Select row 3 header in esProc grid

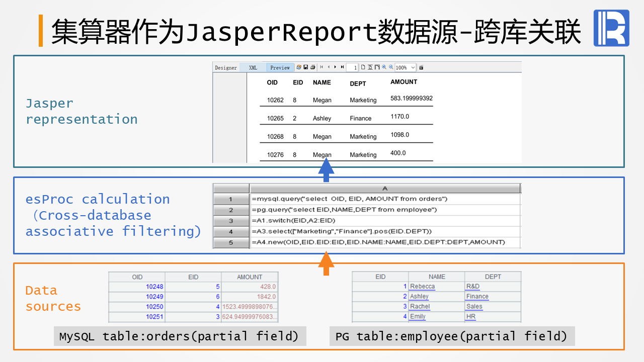[231, 221]
